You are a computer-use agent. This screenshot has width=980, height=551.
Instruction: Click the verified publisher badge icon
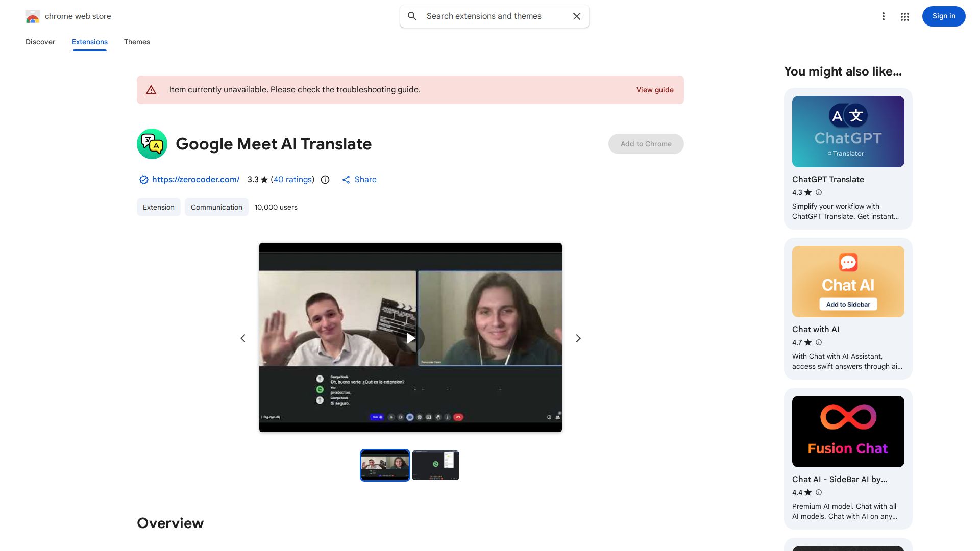(143, 180)
